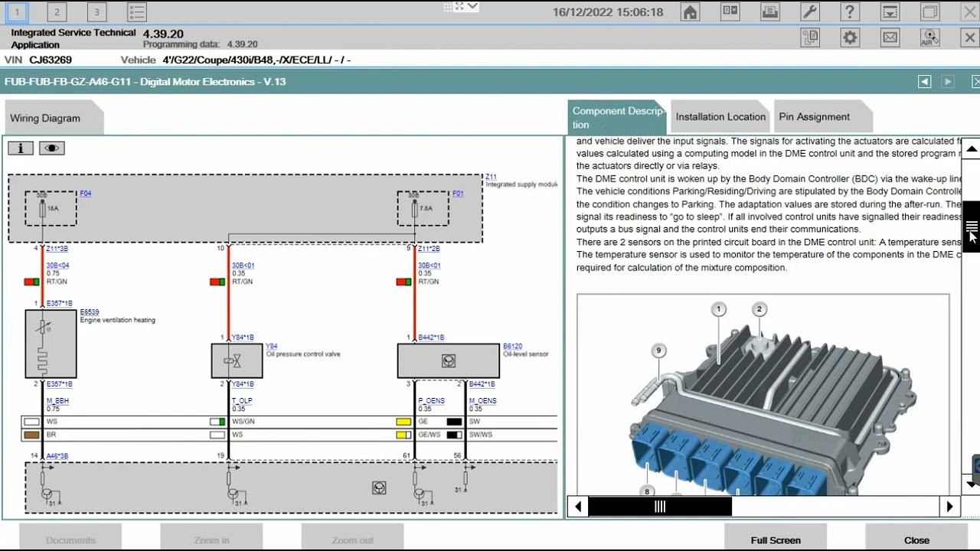
Task: Click the printer icon in top toolbar
Action: (770, 12)
